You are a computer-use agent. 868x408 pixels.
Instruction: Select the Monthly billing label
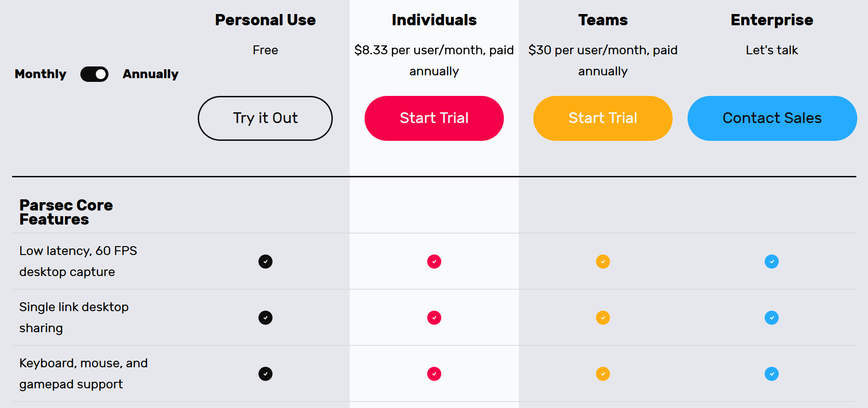41,74
